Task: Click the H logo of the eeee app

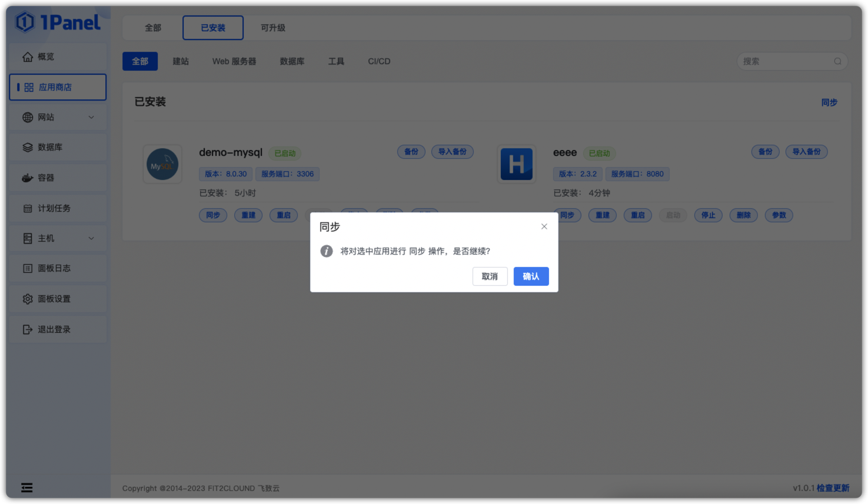Action: coord(516,164)
